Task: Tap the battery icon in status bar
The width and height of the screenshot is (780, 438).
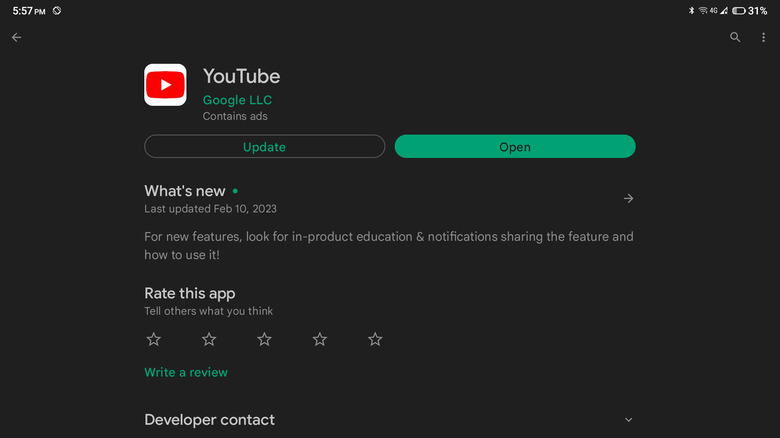Action: click(738, 10)
